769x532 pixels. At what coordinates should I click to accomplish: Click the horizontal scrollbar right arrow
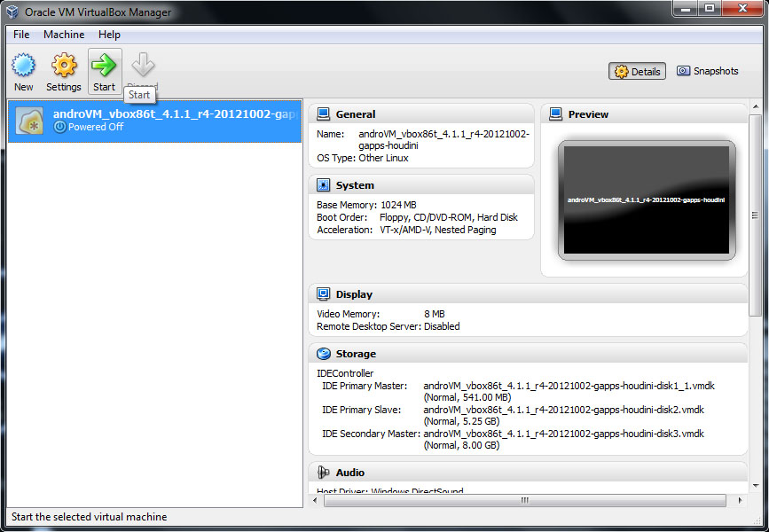pos(740,501)
